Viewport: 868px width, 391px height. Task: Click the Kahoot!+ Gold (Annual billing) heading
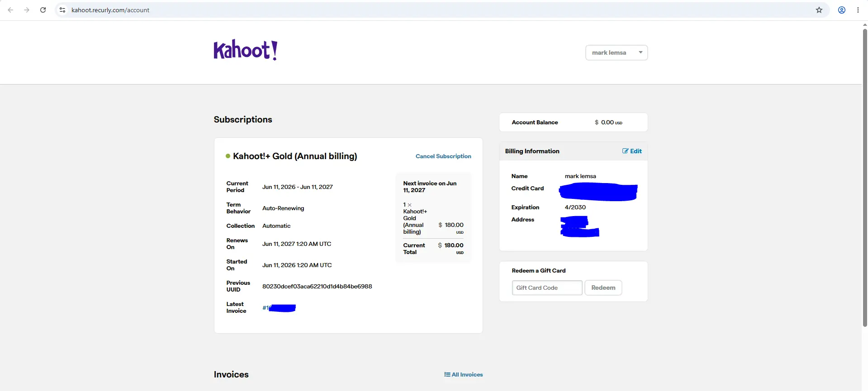295,156
